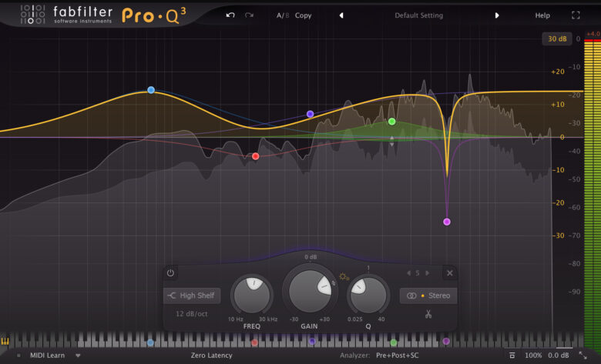Go to the next preset arrow
This screenshot has height=364, width=601.
click(x=497, y=15)
